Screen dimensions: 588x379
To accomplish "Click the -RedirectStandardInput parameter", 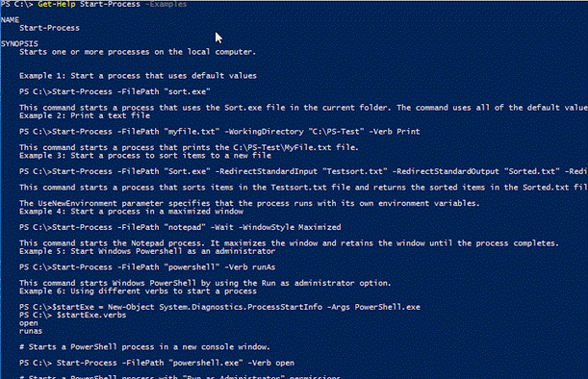I will [x=267, y=171].
